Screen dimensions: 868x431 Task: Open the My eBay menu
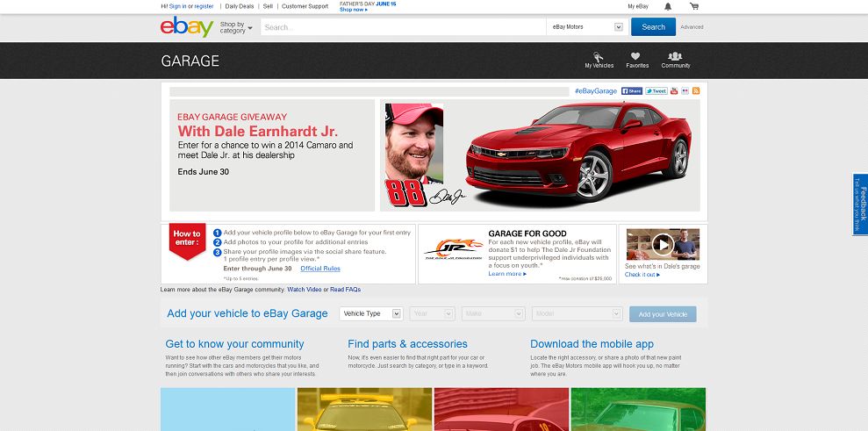pos(638,7)
